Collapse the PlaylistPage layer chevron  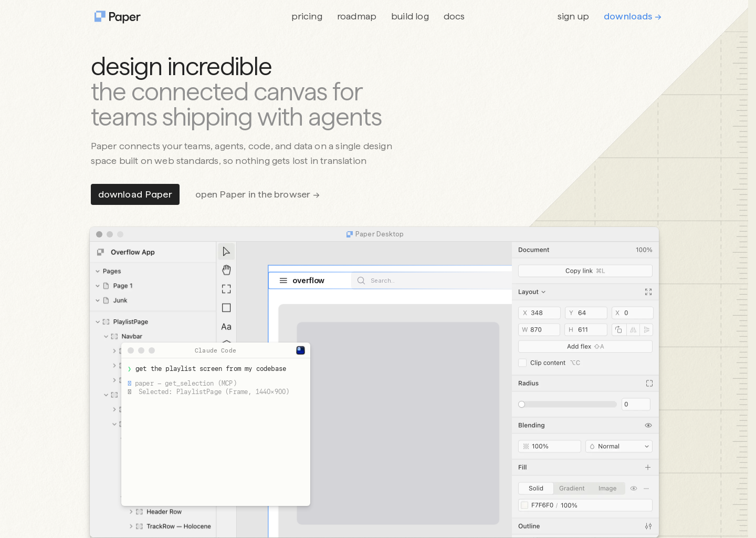[x=98, y=322]
